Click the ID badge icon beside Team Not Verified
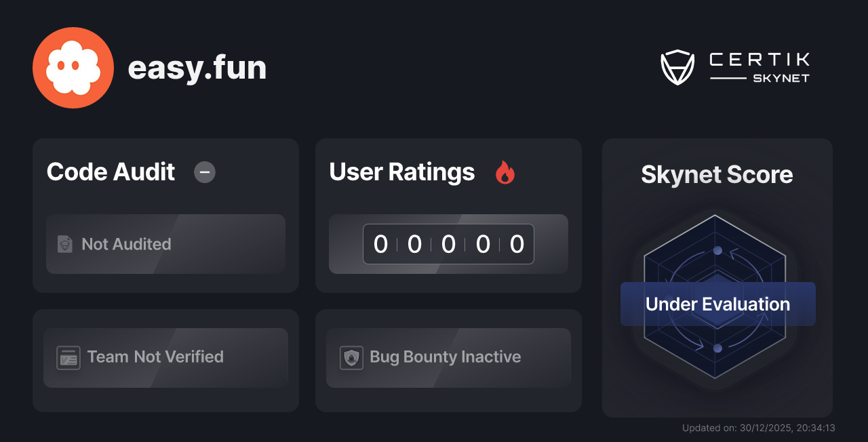The height and width of the screenshot is (442, 868). (x=68, y=357)
